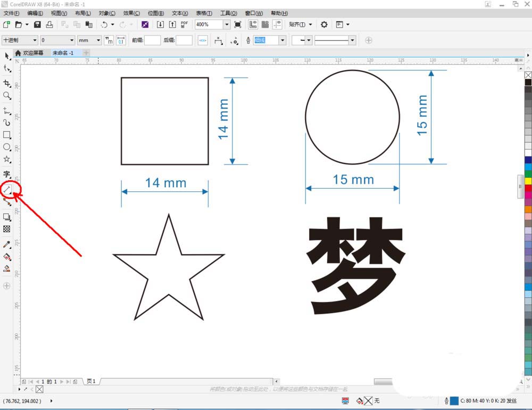The image size is (532, 410).
Task: Select the Rectangle tool
Action: pos(7,135)
